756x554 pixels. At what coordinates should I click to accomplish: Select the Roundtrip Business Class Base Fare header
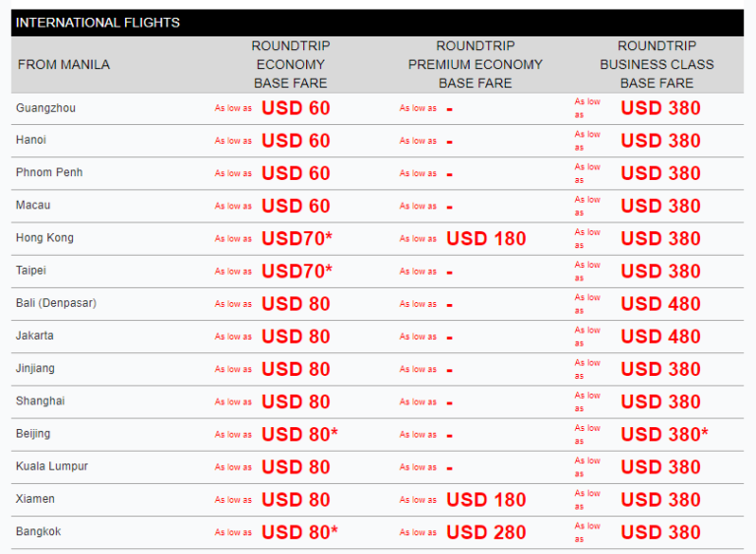tap(657, 64)
